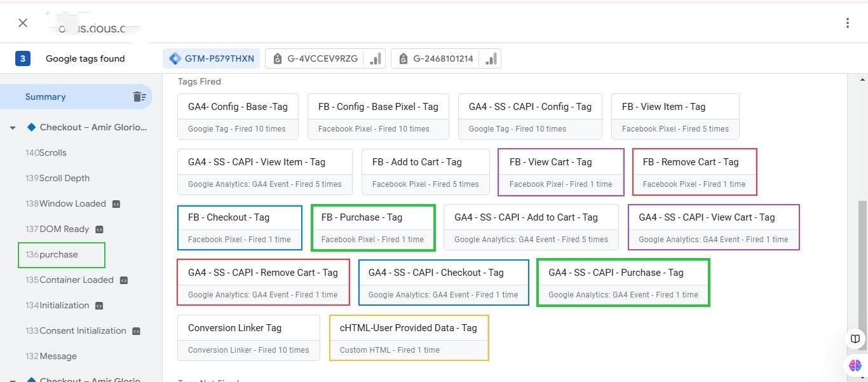Click the Tags Fired section heading
Viewport: 868px width, 382px height.
(x=200, y=81)
